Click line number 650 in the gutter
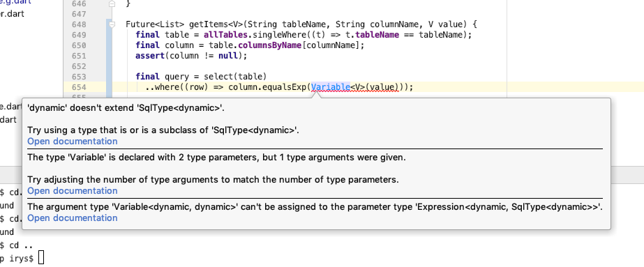This screenshot has height=267, width=644. click(x=79, y=45)
